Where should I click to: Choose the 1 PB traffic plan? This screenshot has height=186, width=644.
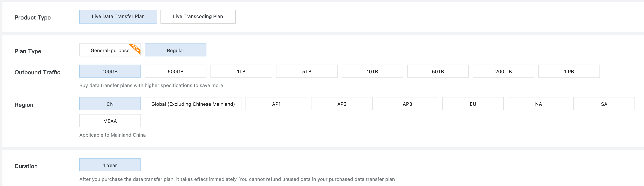(569, 71)
